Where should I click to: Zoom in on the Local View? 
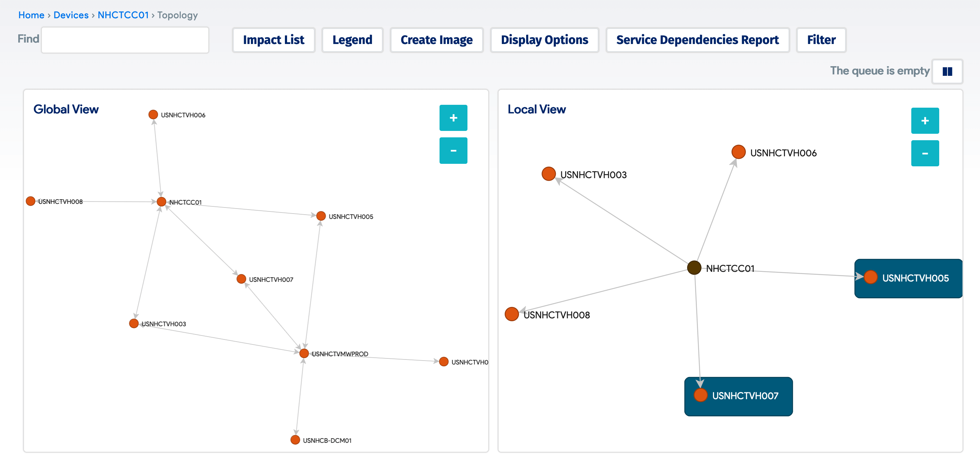[x=925, y=121]
